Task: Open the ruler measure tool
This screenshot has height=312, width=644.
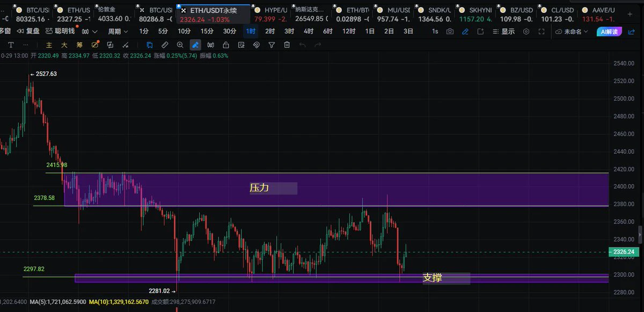Action: [165, 45]
